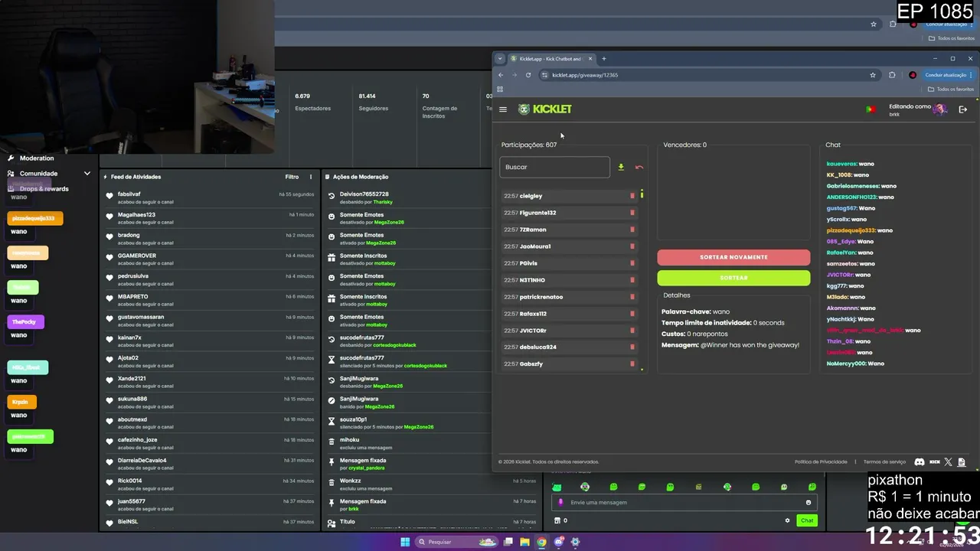Open the emote picker in message box
Image resolution: width=980 pixels, height=551 pixels.
[808, 503]
